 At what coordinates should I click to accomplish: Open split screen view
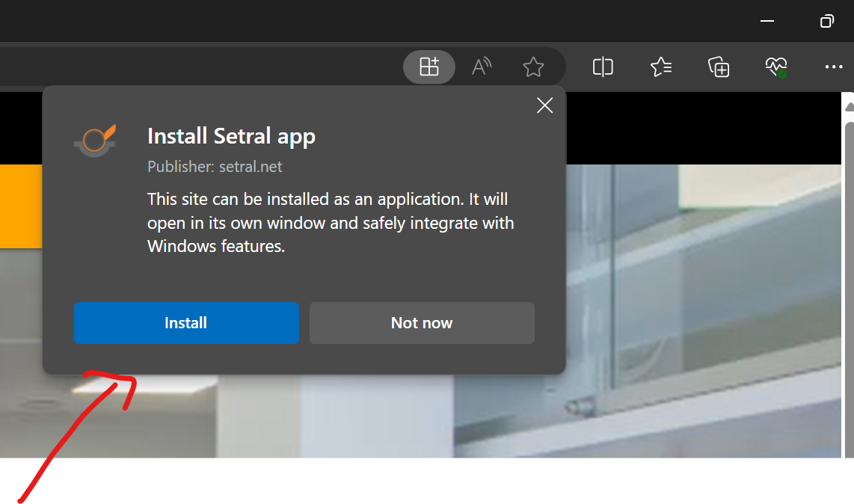[x=602, y=67]
